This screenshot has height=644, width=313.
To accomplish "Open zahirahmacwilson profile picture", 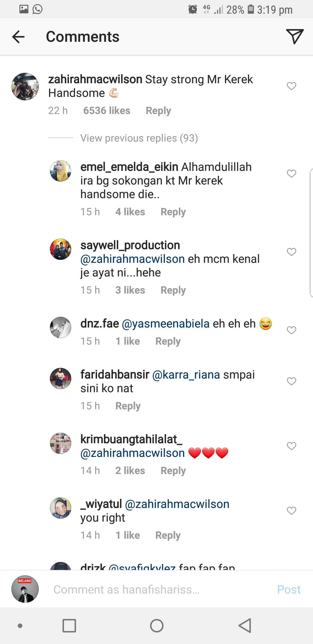I will coord(25,86).
